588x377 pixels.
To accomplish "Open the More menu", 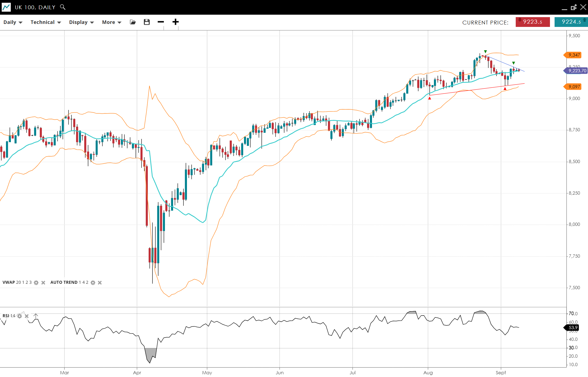I will pyautogui.click(x=111, y=22).
